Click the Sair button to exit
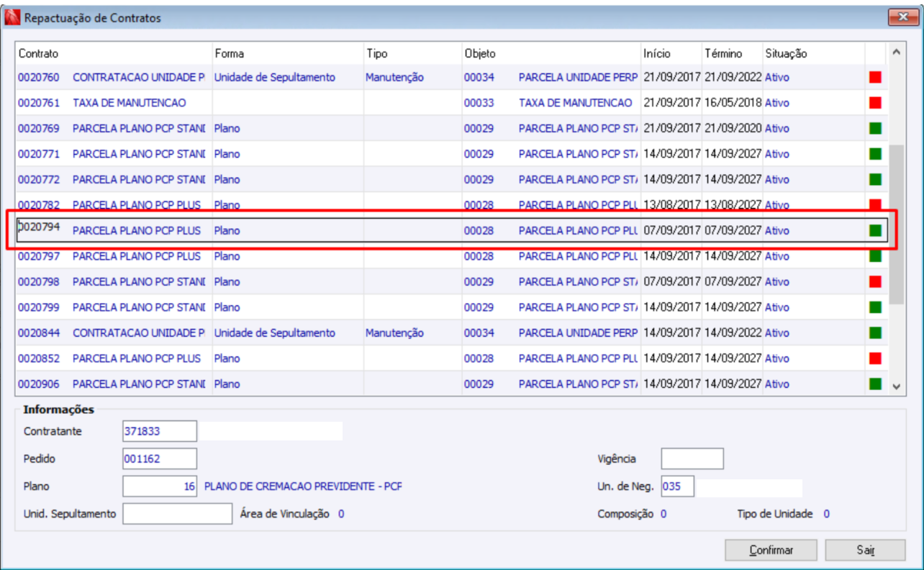This screenshot has width=924, height=570. [x=866, y=550]
